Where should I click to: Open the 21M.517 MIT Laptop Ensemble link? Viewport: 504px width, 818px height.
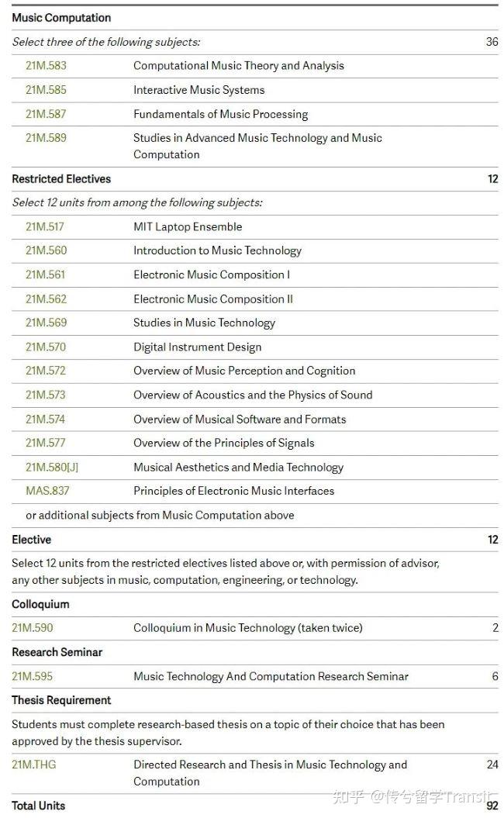pyautogui.click(x=45, y=226)
